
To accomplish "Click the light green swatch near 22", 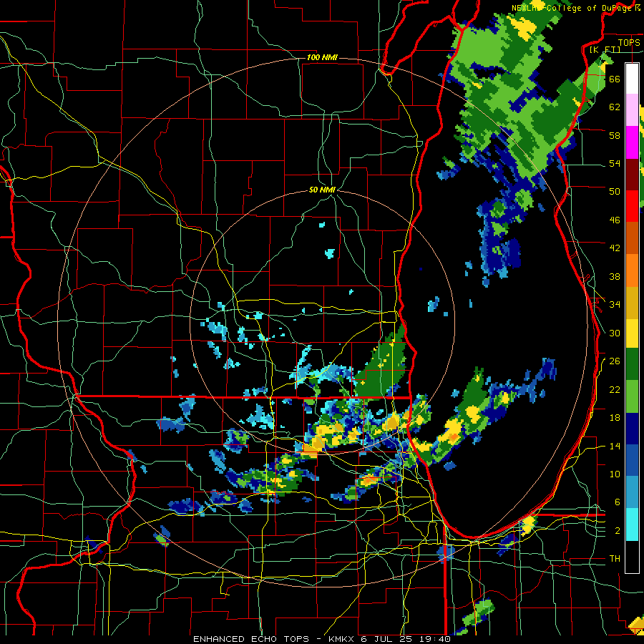I will coord(632,396).
